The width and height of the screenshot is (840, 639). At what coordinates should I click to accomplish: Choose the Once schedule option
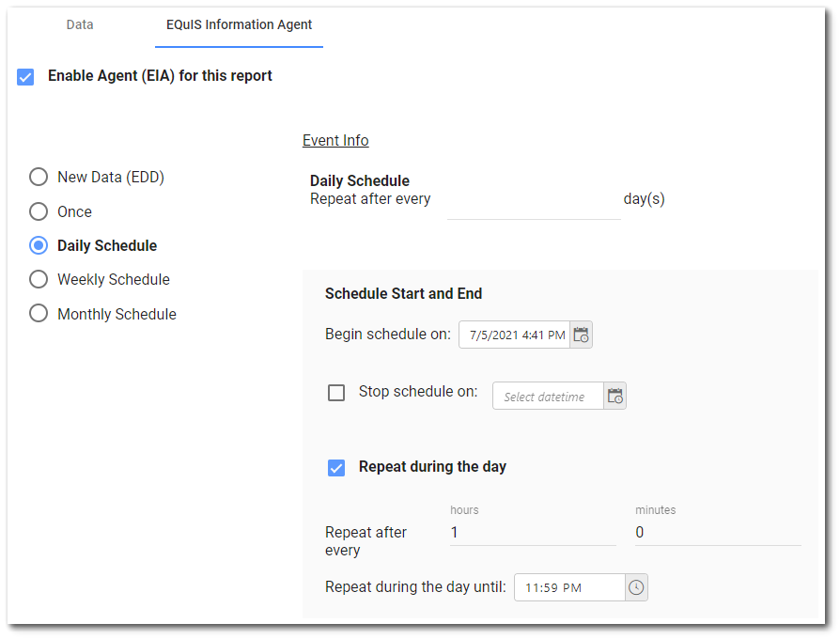(x=39, y=211)
